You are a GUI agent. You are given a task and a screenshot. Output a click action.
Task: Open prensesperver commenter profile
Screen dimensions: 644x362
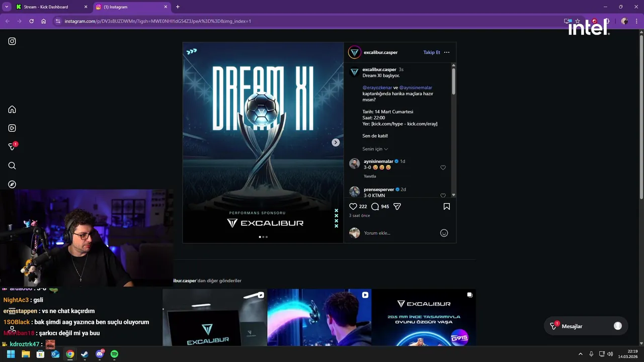pos(379,190)
